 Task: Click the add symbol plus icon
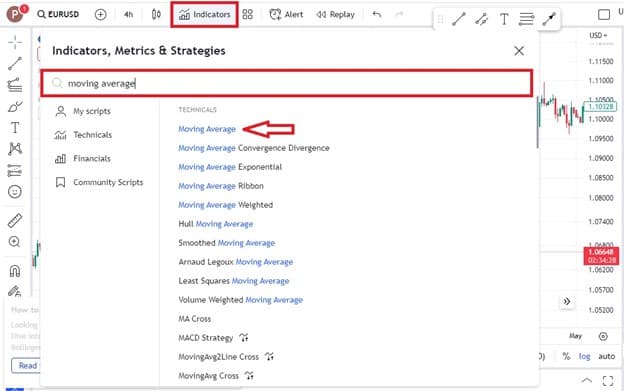(101, 15)
